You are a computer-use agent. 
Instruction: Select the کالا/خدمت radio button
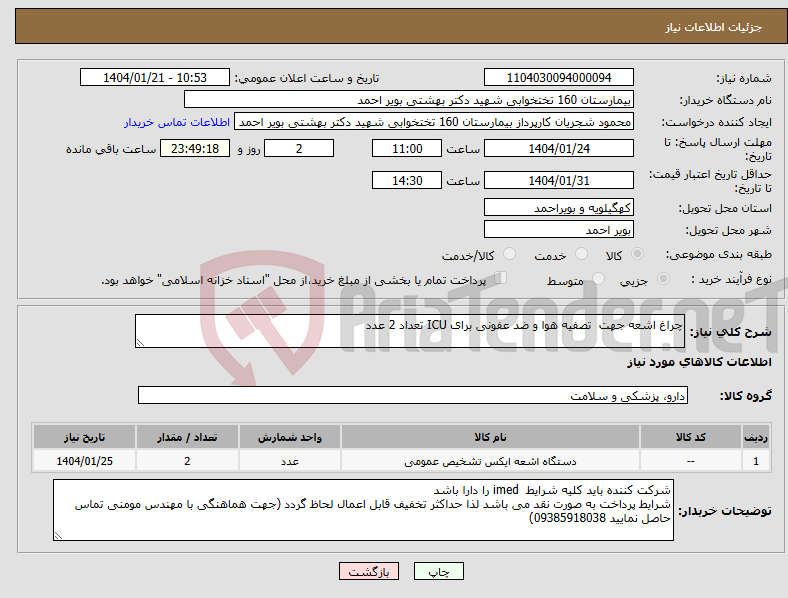click(510, 254)
